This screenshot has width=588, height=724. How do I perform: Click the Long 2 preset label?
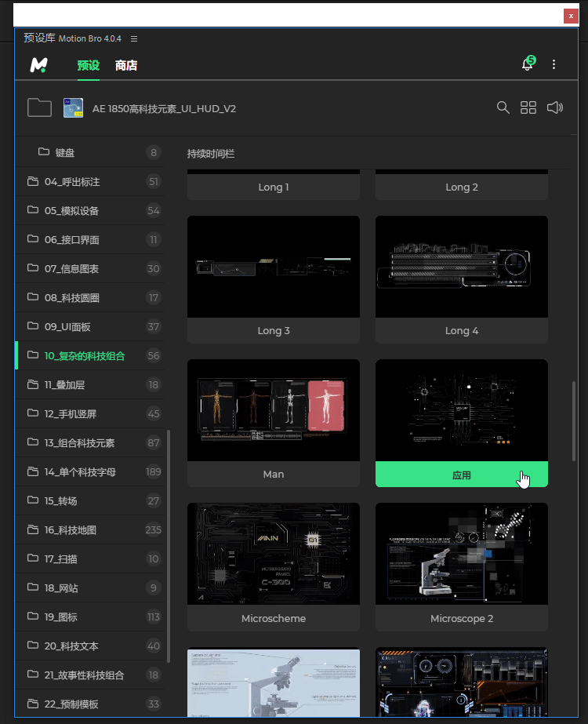pyautogui.click(x=462, y=187)
